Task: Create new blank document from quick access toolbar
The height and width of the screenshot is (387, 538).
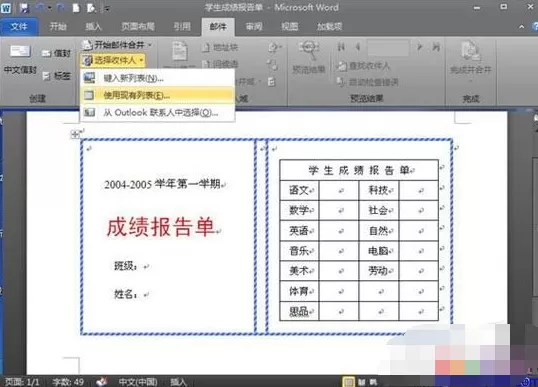Action: (x=76, y=8)
